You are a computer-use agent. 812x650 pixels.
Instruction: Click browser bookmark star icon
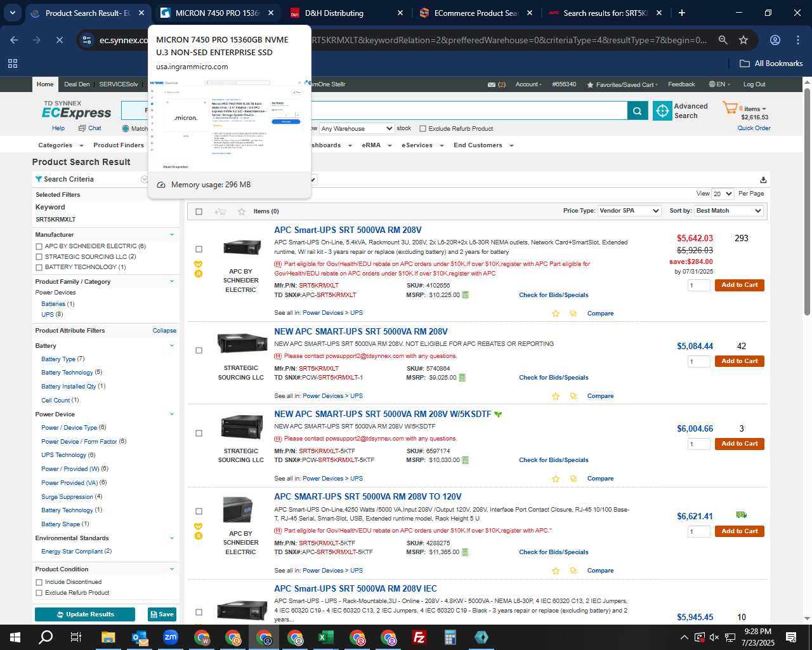click(743, 40)
